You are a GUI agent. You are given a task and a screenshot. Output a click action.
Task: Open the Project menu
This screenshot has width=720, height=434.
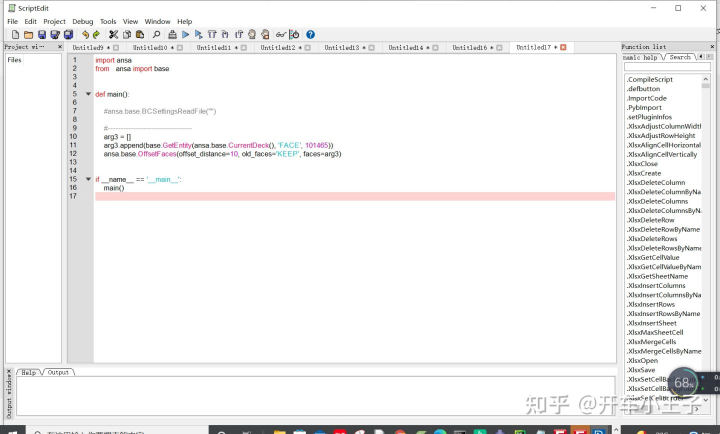(54, 22)
